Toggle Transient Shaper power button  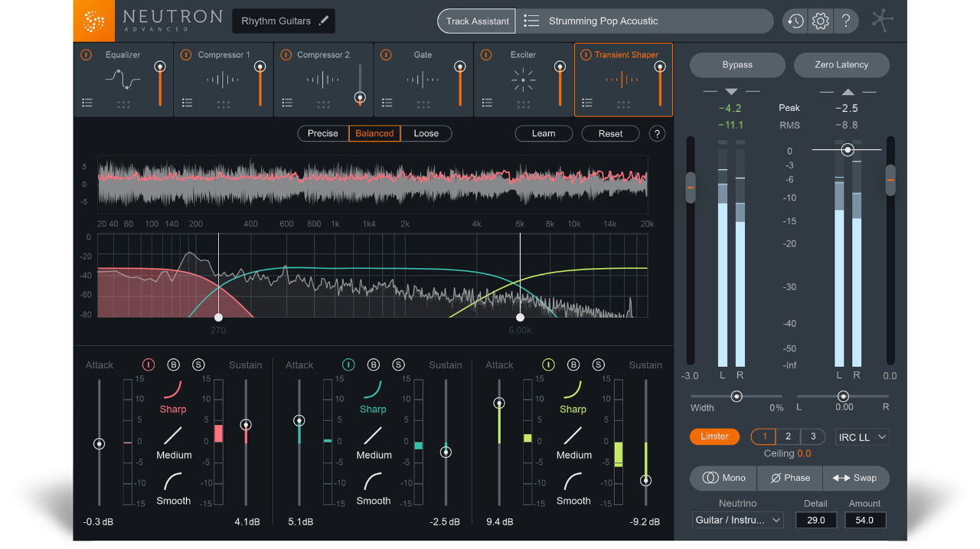(x=586, y=55)
